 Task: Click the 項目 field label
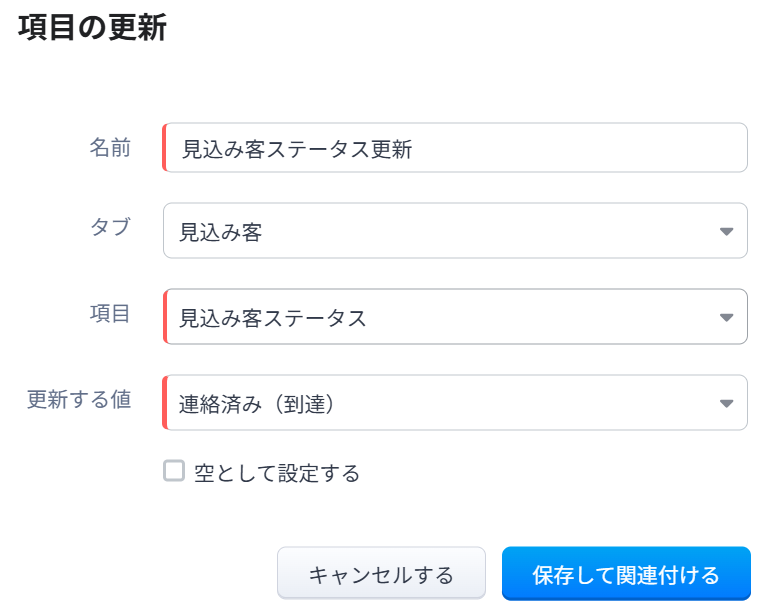pyautogui.click(x=110, y=314)
